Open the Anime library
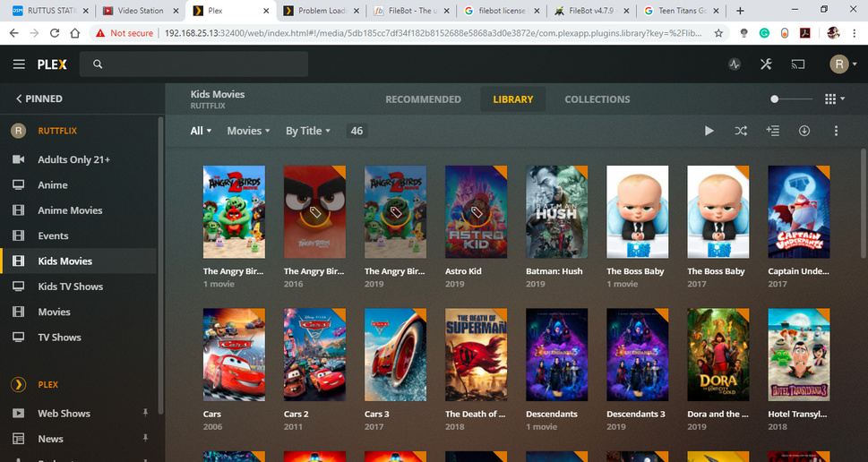This screenshot has height=462, width=868. pos(53,184)
